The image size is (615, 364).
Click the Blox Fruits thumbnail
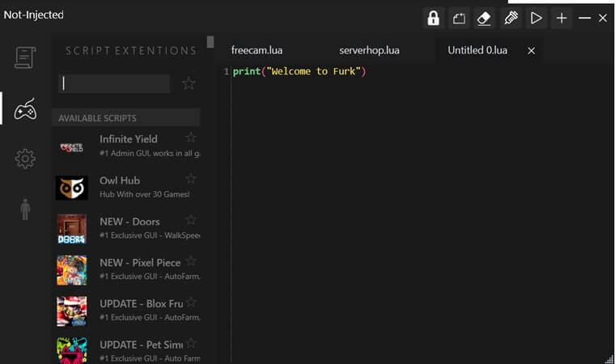[x=71, y=311]
